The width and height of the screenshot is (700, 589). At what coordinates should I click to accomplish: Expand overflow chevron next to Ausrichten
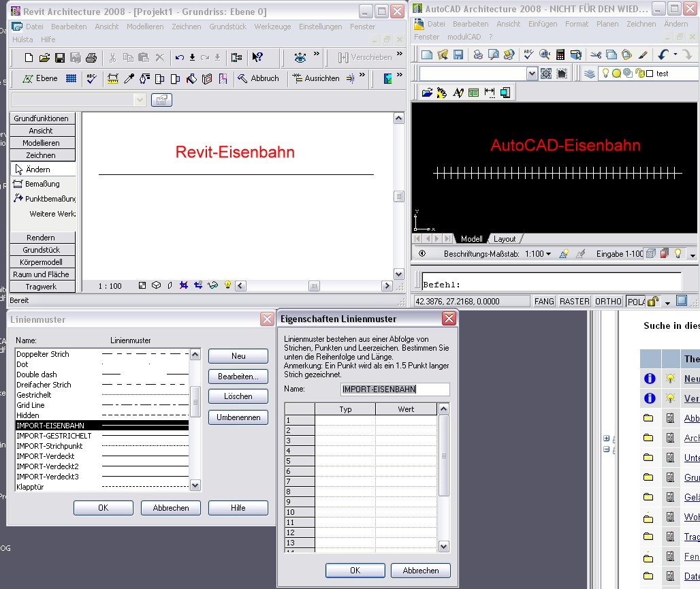coord(362,75)
